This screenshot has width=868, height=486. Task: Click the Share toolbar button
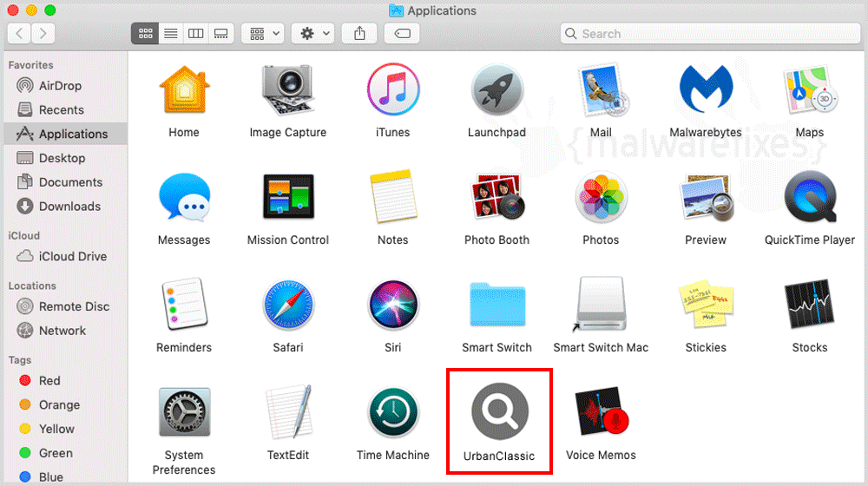pyautogui.click(x=360, y=34)
